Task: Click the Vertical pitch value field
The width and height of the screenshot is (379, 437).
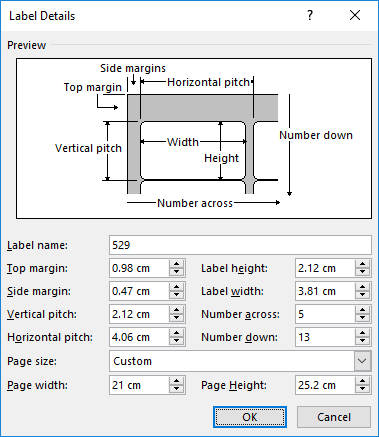Action: 139,314
